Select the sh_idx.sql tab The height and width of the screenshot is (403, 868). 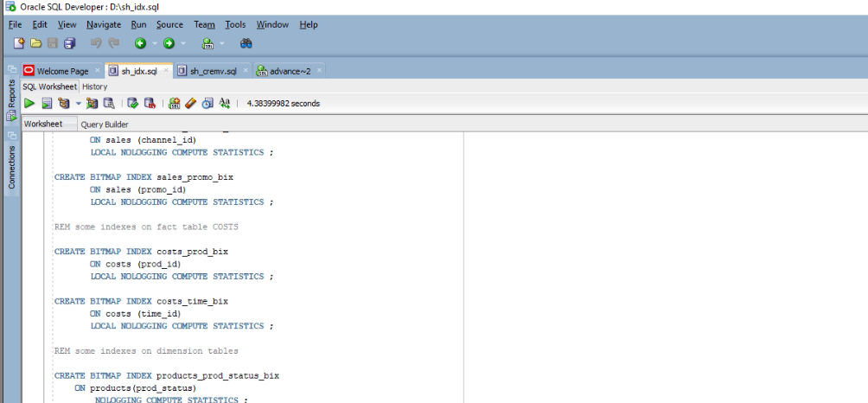click(x=139, y=71)
